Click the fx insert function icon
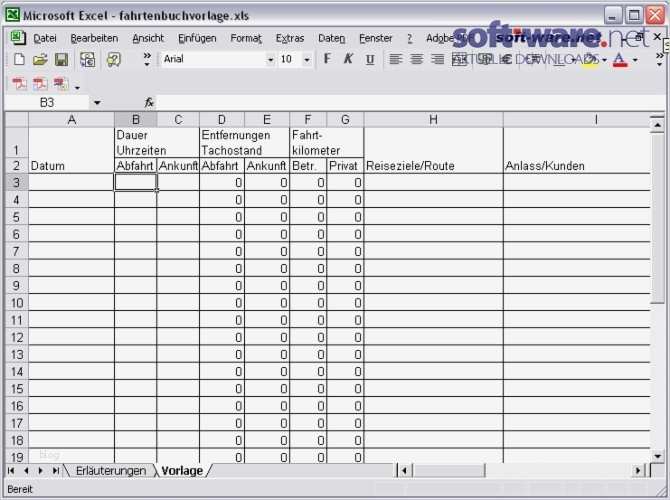 tap(149, 103)
